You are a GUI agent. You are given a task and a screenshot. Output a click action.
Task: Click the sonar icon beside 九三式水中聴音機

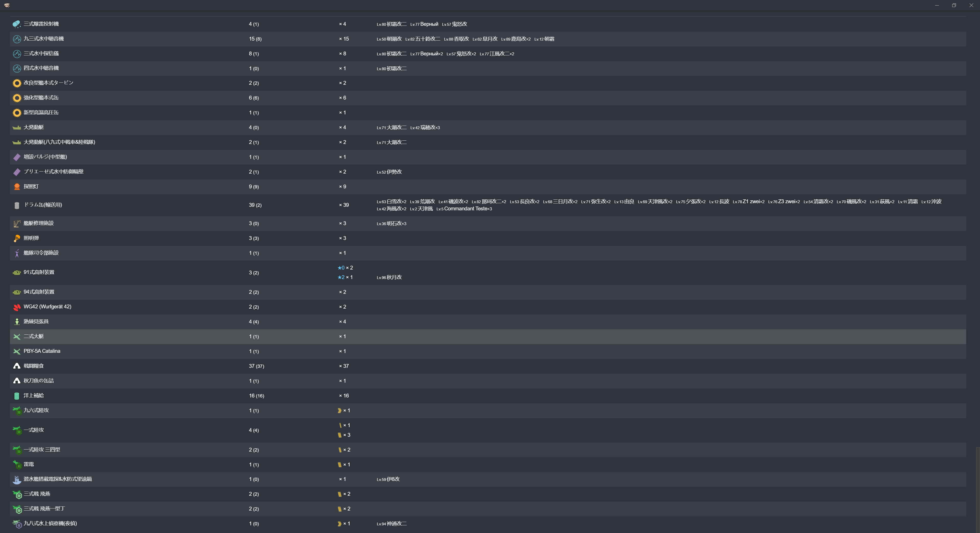(16, 39)
